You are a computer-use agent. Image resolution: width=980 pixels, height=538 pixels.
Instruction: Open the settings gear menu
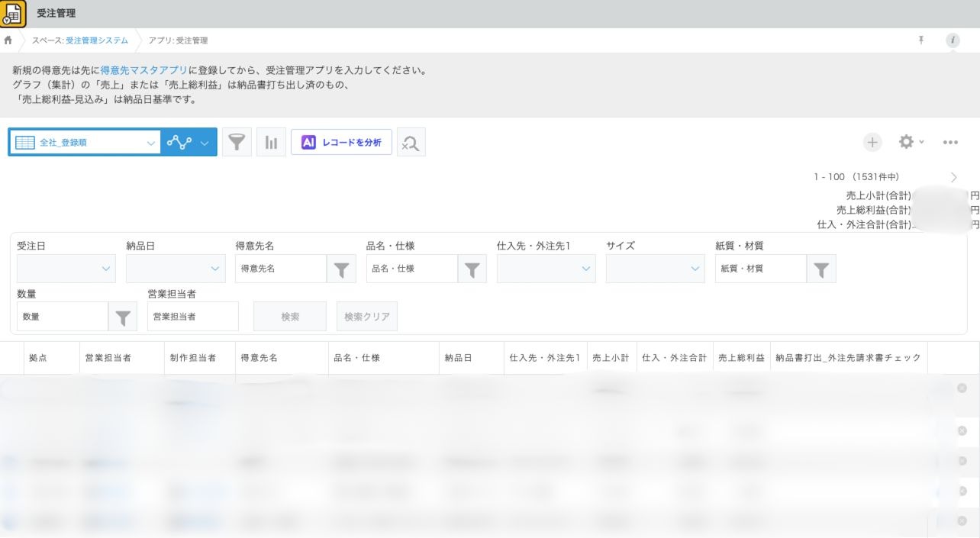907,142
